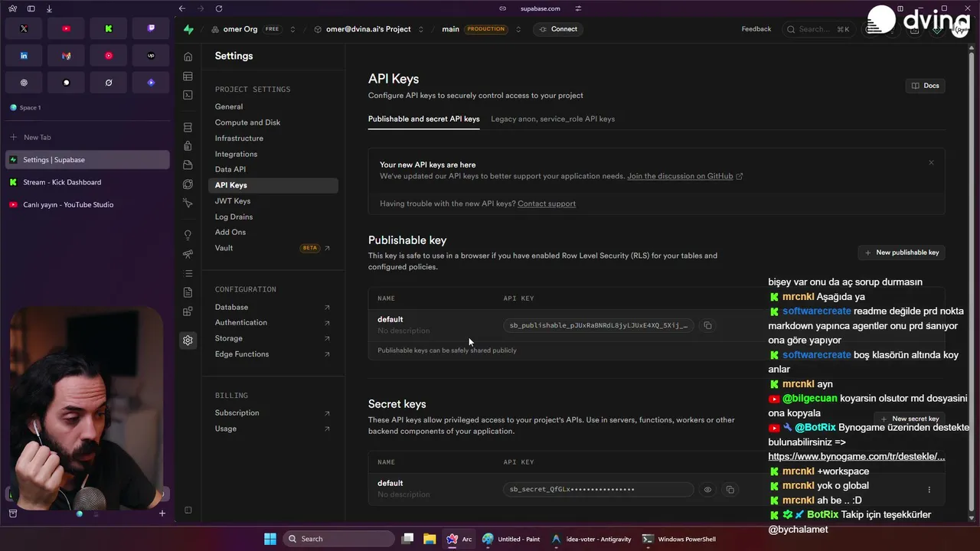This screenshot has height=551, width=980.
Task: Open Log Drains settings
Action: click(x=234, y=217)
